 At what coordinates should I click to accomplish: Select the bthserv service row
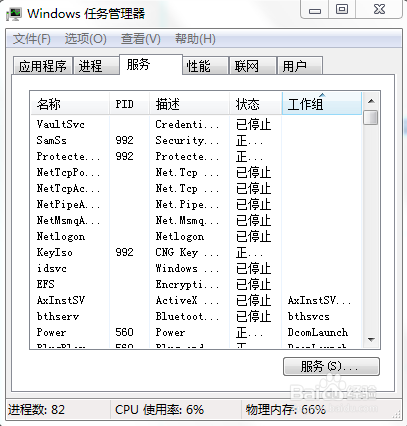coord(196,316)
